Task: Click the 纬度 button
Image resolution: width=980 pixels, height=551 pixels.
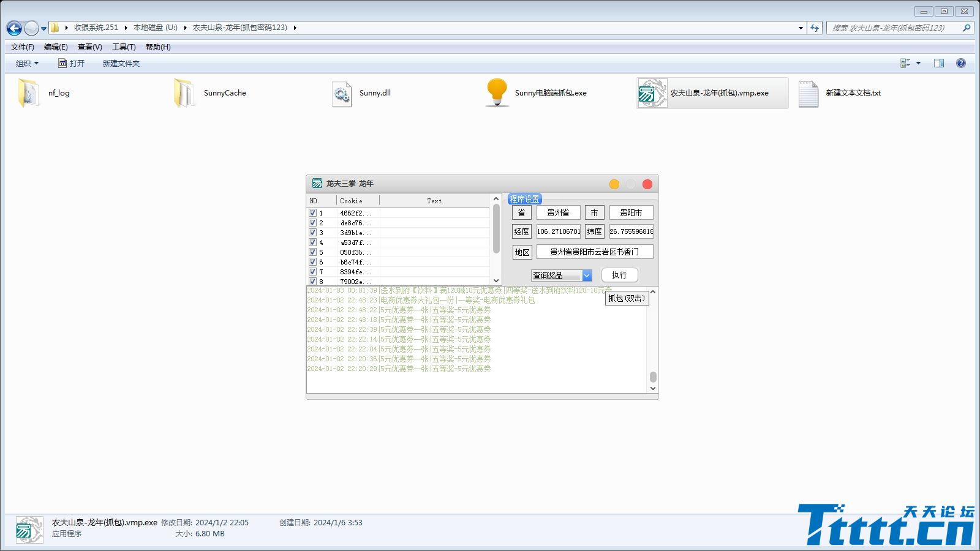Action: (x=594, y=231)
